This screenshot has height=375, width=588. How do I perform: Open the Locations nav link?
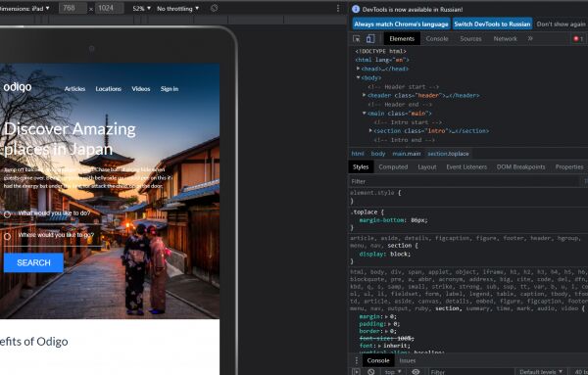[108, 89]
